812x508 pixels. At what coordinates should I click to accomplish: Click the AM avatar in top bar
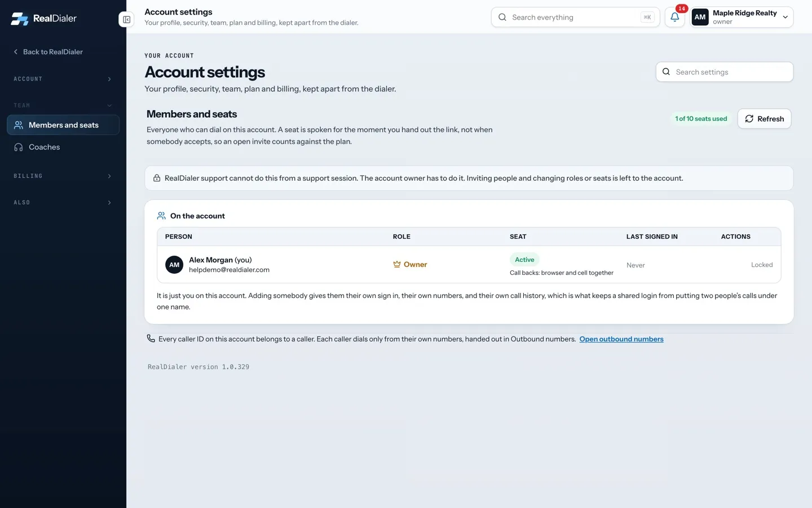click(700, 17)
